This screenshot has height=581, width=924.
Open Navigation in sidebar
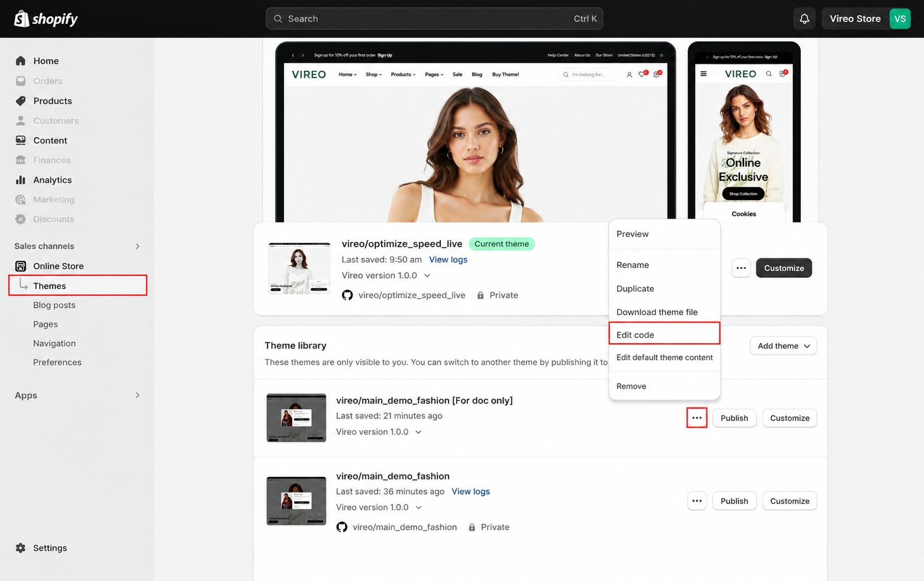pos(54,343)
